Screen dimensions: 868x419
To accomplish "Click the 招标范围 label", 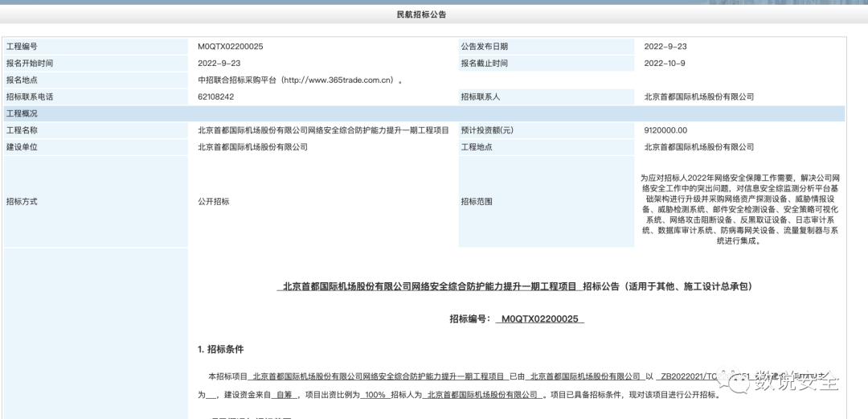I will tap(476, 202).
